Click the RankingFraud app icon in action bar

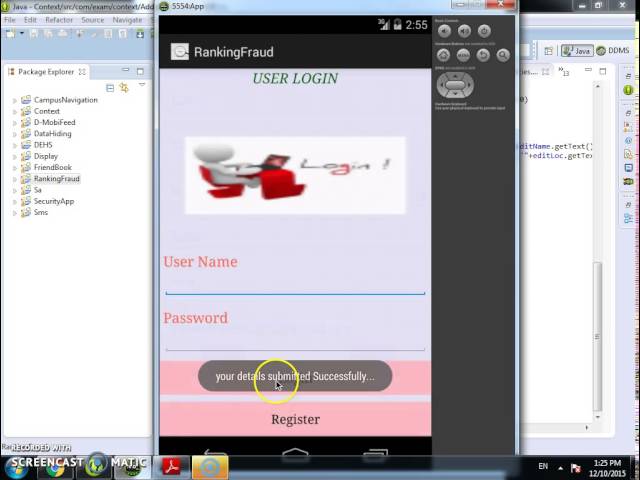click(x=180, y=52)
